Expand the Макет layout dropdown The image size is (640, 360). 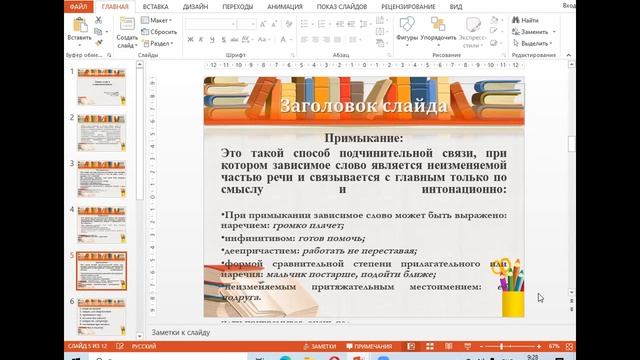pos(157,20)
